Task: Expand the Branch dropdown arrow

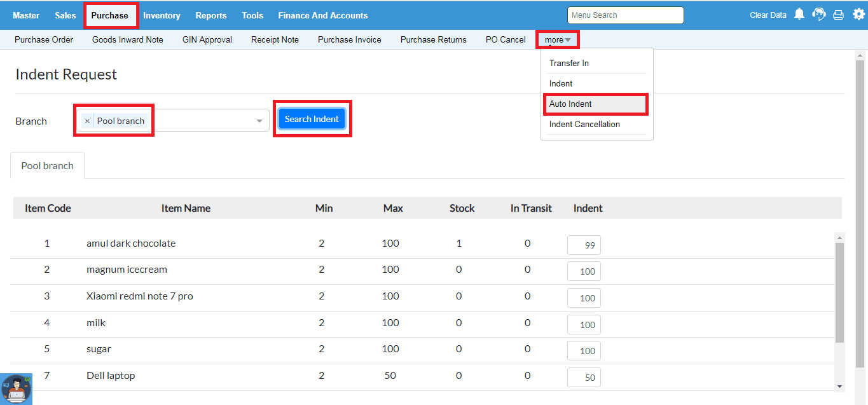Action: tap(259, 121)
